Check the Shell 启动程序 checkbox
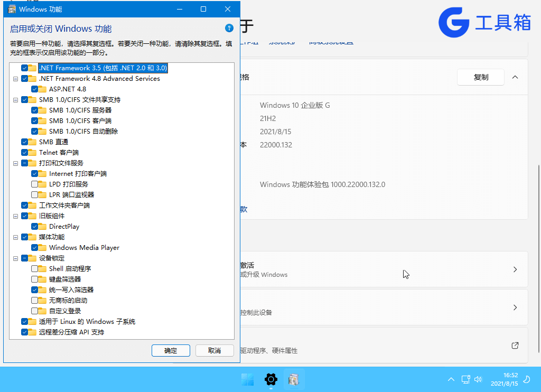Viewport: 541px width, 392px height. tap(34, 268)
